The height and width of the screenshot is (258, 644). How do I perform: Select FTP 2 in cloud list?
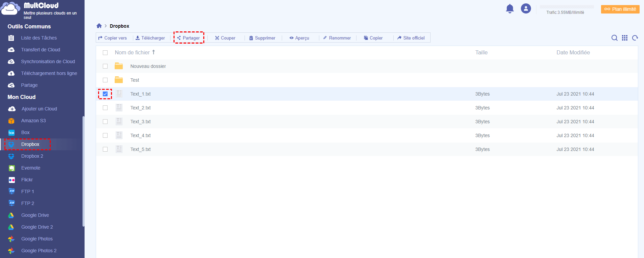click(28, 203)
